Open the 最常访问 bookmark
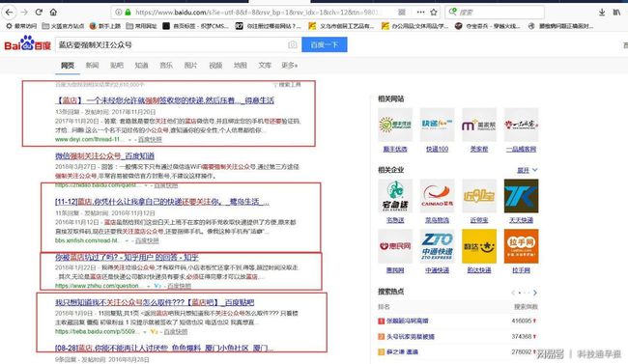628x364 pixels. [21, 26]
